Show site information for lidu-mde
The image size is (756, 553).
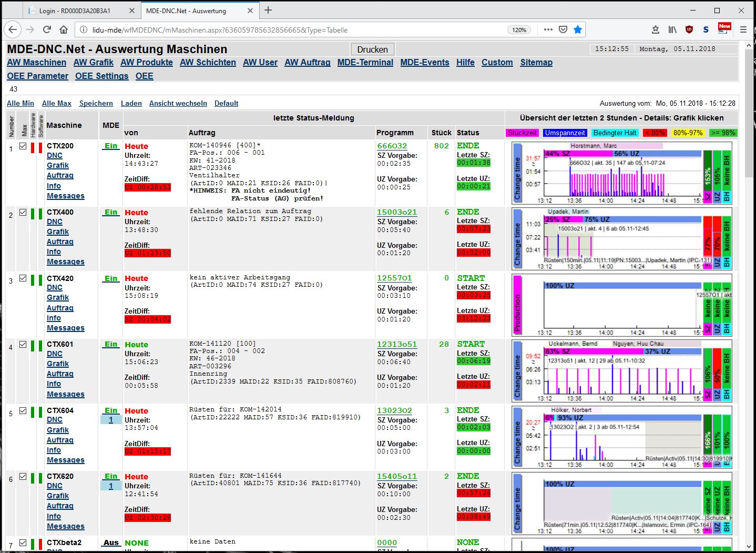point(83,30)
